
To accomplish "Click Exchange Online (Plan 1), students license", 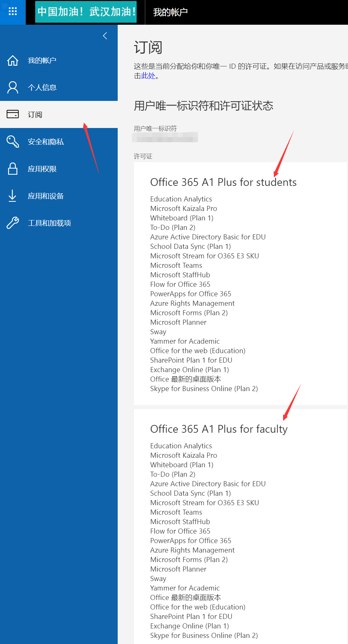I will [189, 370].
